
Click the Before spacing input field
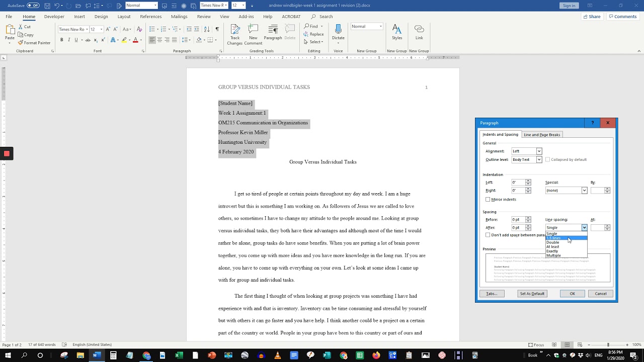pos(518,220)
